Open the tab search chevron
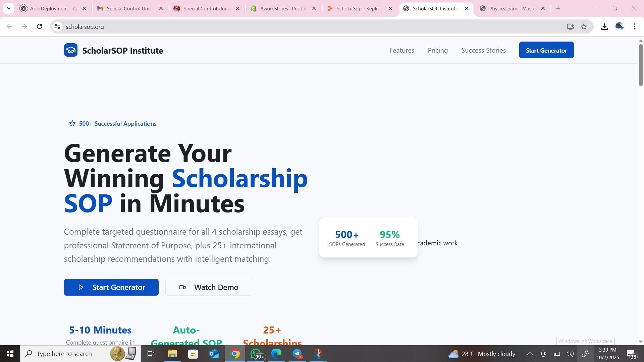 click(x=8, y=8)
